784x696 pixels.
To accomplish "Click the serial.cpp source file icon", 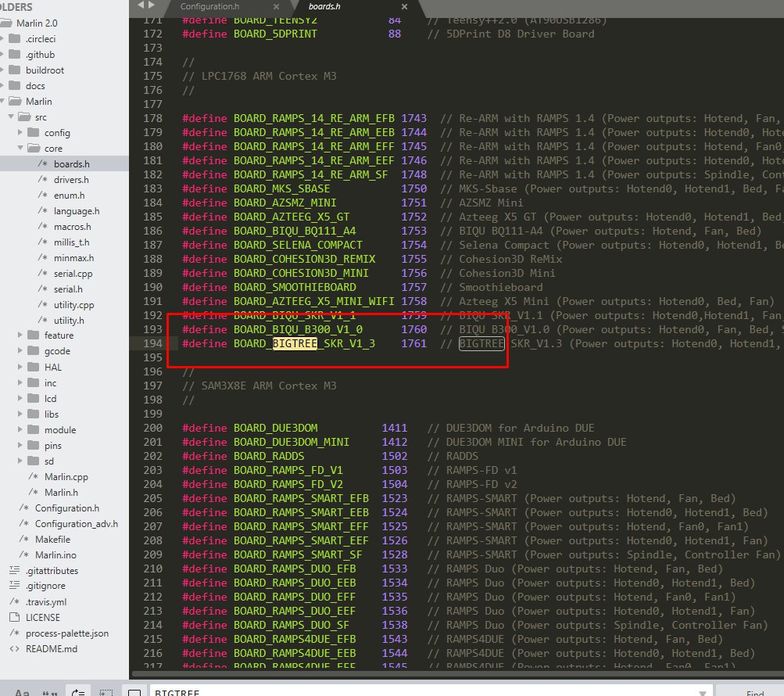I will click(x=43, y=273).
